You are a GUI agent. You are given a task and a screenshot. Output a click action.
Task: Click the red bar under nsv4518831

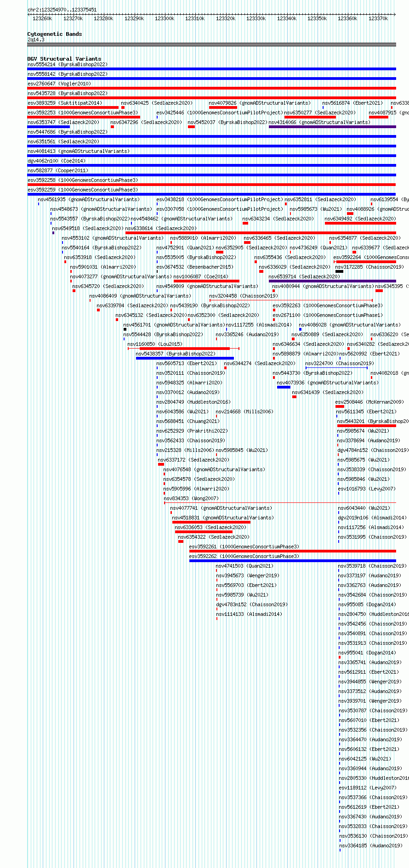coord(211,522)
